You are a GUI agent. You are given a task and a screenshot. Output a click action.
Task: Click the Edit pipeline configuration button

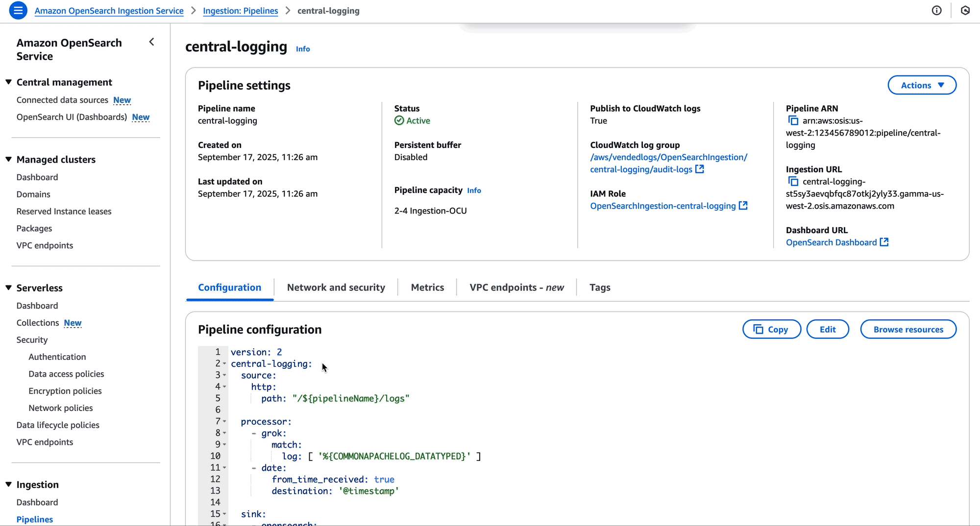tap(828, 330)
